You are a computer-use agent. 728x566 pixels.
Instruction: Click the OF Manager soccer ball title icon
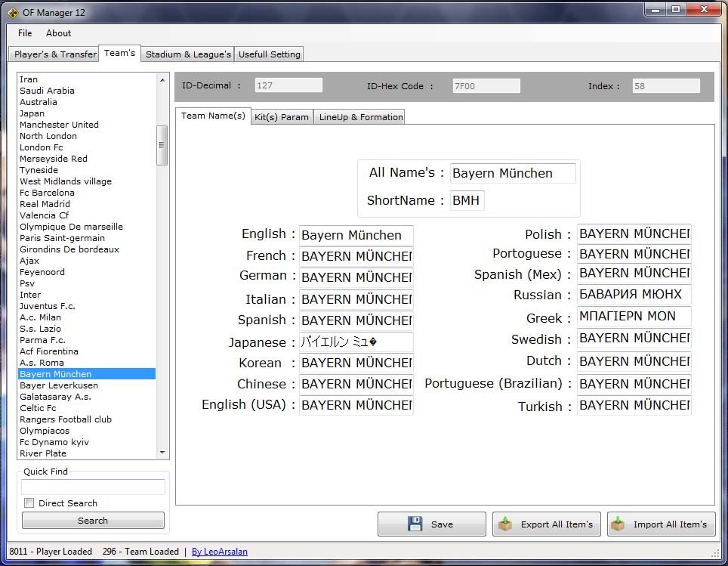12,11
